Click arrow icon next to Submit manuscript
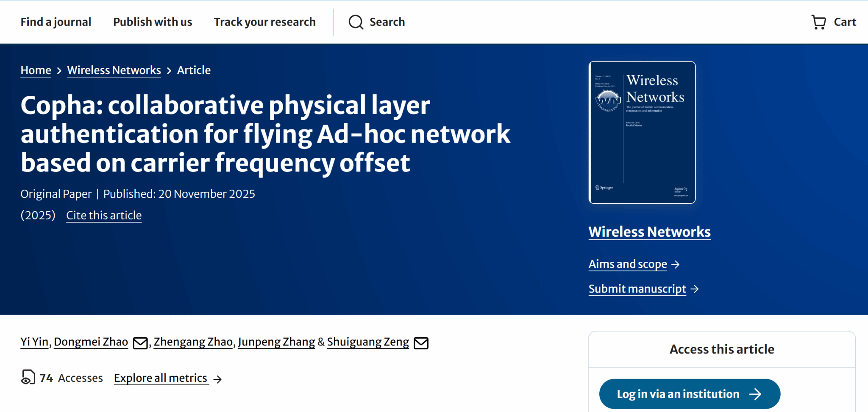 point(695,289)
